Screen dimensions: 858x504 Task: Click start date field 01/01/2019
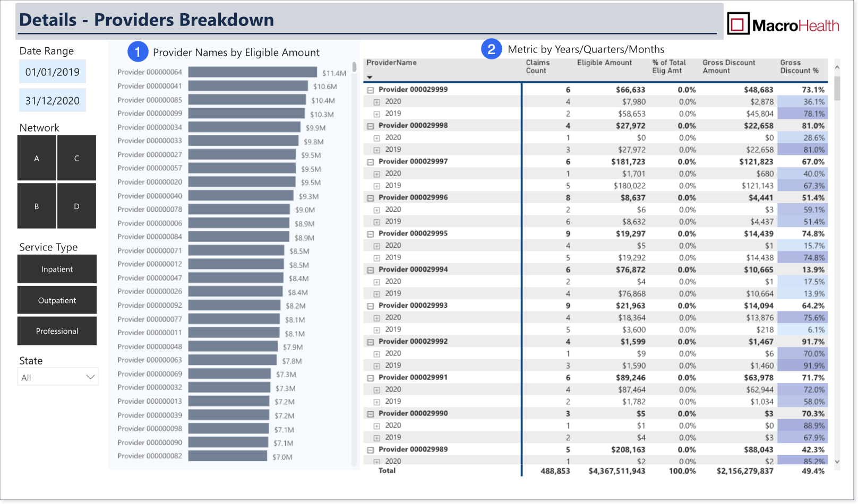click(x=53, y=72)
